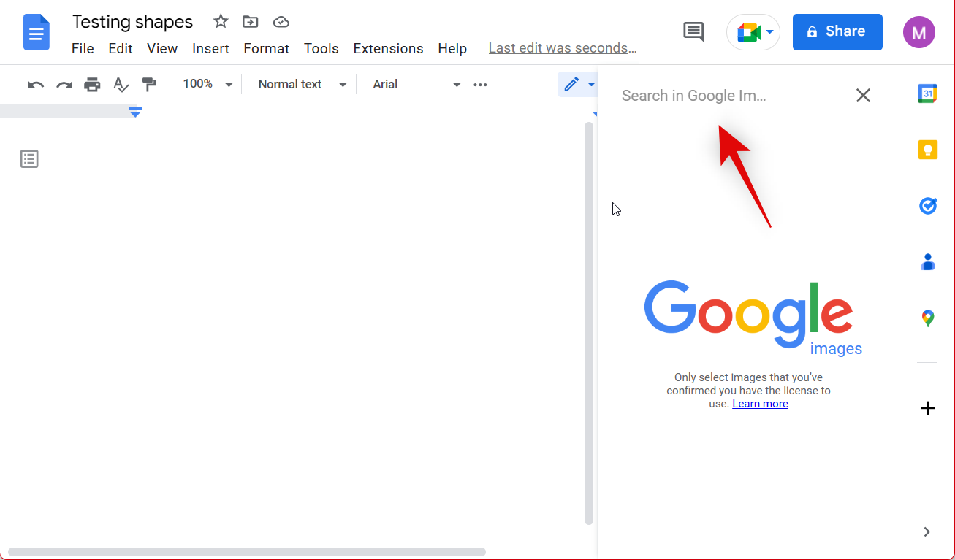Open the View menu
Screen dimensions: 955x560
tap(162, 49)
